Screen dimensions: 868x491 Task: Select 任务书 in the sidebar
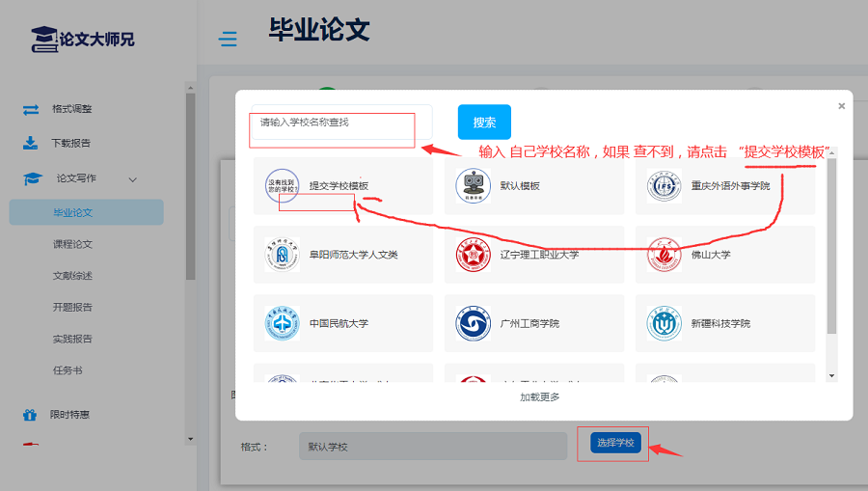click(68, 370)
